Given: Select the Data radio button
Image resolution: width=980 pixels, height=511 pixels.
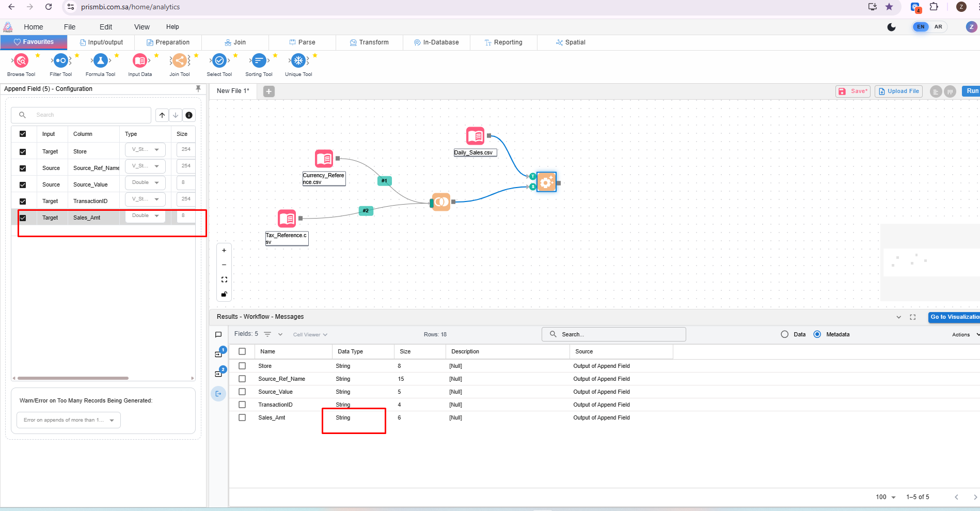Looking at the screenshot, I should pos(785,334).
